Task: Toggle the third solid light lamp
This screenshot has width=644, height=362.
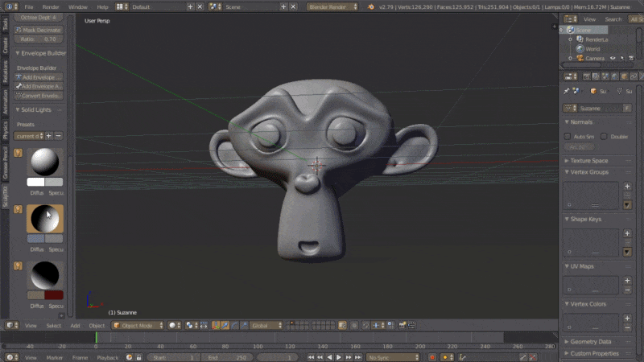Action: tap(18, 266)
